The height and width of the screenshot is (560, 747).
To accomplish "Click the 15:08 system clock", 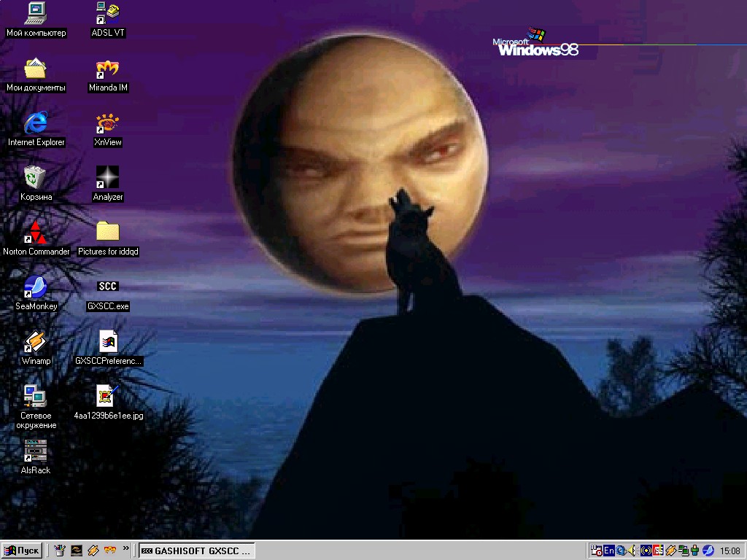I will [x=729, y=551].
